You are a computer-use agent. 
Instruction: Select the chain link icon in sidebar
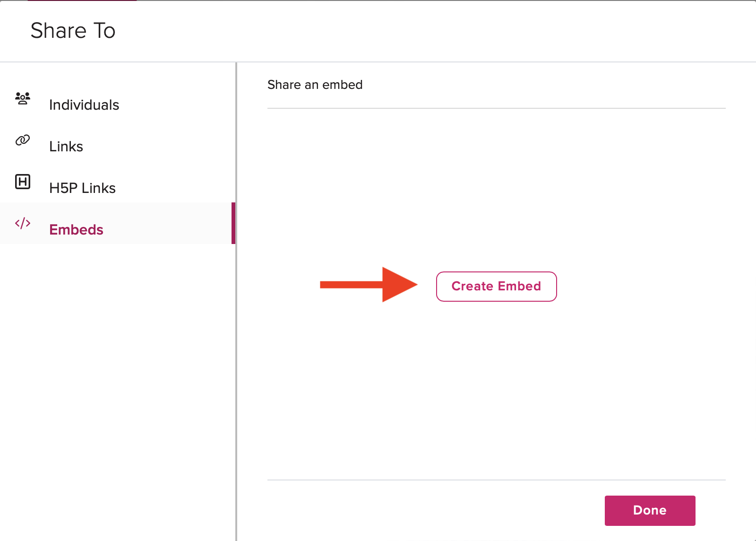(x=23, y=140)
